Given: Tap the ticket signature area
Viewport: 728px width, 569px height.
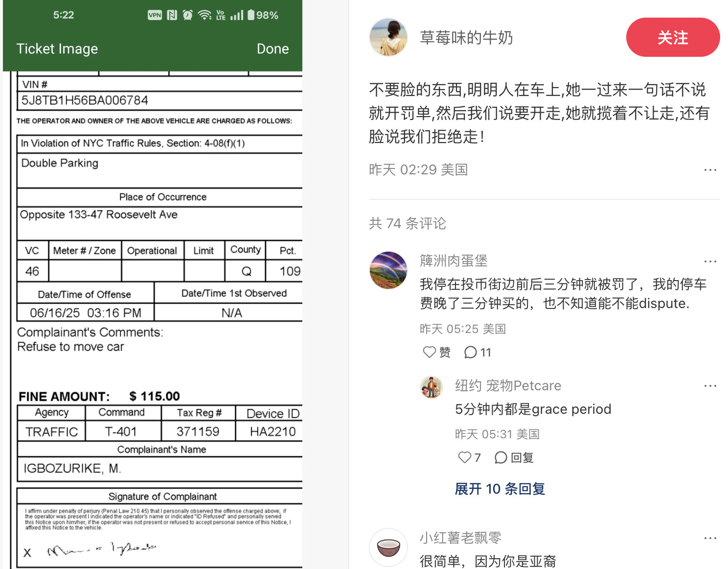Looking at the screenshot, I should click(x=102, y=550).
